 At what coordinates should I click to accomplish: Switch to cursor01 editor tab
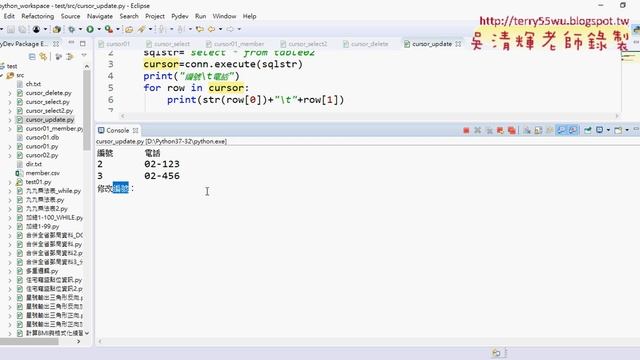[x=114, y=44]
